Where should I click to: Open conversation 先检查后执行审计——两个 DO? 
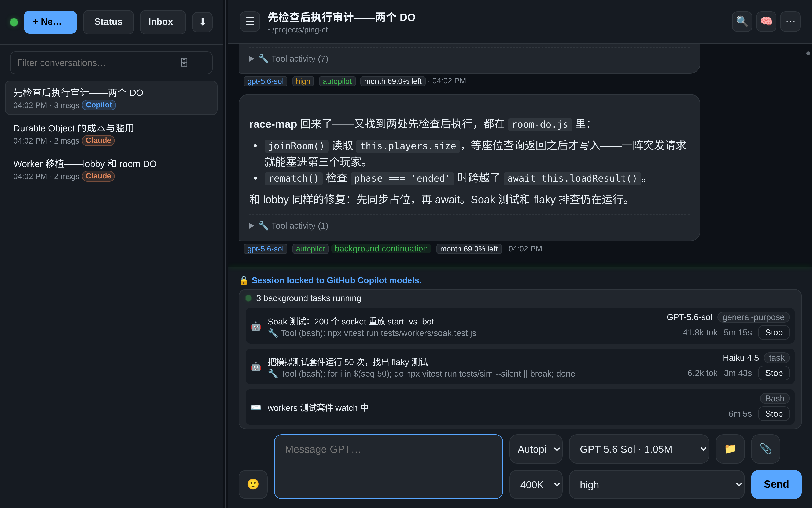point(111,98)
